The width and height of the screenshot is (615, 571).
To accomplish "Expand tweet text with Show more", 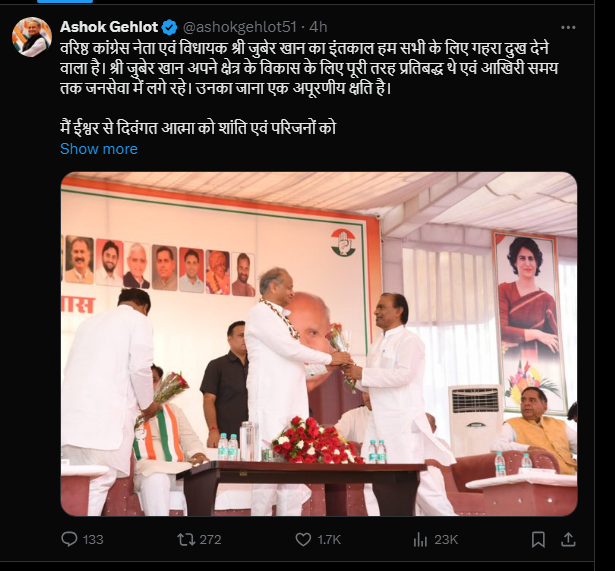I will [99, 149].
